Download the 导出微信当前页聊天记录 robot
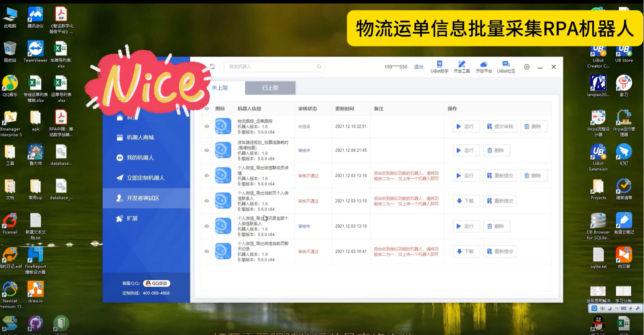This screenshot has height=335, width=644. [466, 251]
